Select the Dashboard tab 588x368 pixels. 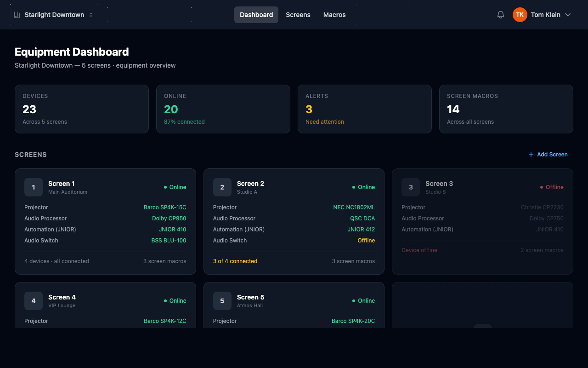(x=256, y=15)
